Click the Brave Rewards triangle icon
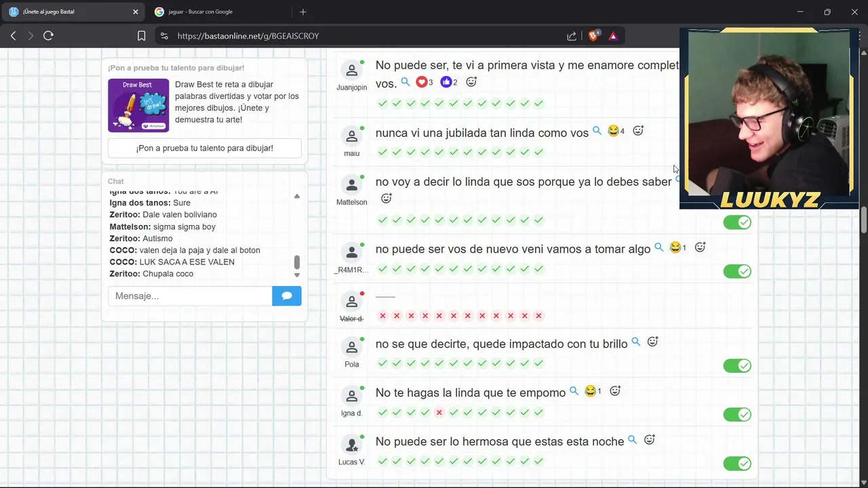The image size is (868, 488). tap(613, 36)
